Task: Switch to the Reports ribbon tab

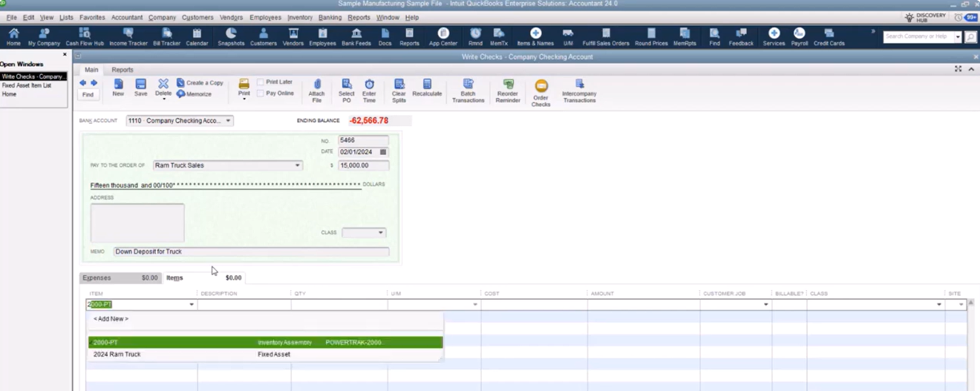Action: point(122,70)
